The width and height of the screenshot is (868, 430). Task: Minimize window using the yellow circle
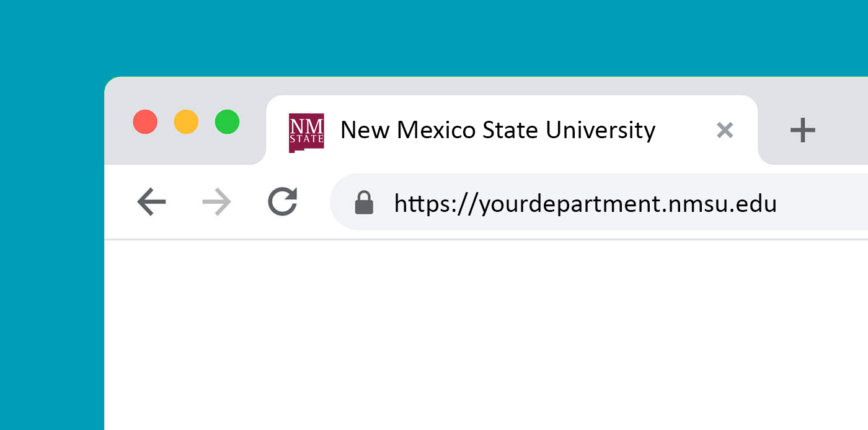[186, 121]
